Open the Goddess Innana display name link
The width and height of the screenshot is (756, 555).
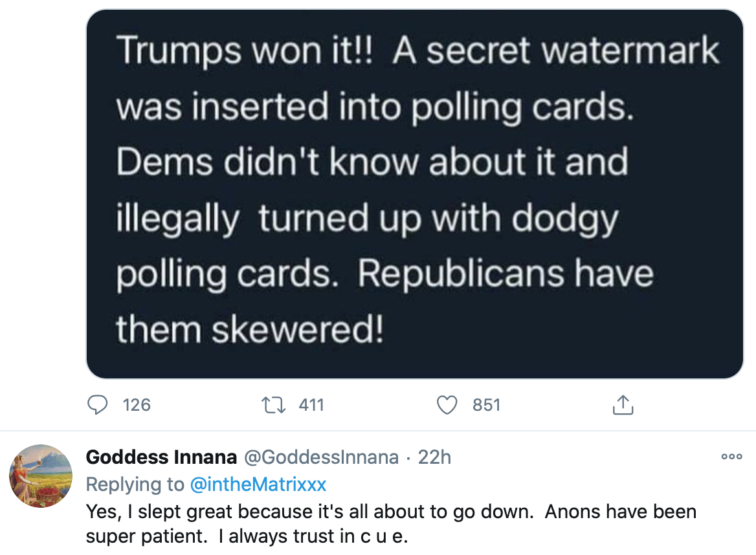click(x=161, y=457)
